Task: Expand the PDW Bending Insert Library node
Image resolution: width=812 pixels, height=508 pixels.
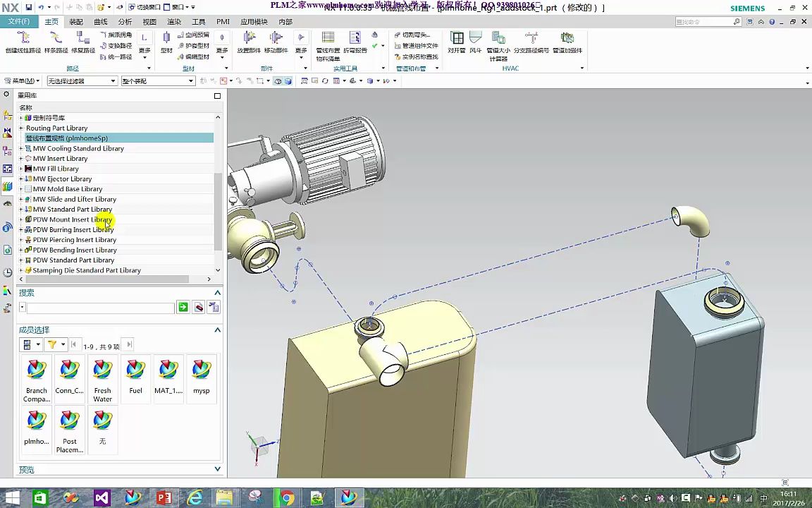Action: click(21, 250)
